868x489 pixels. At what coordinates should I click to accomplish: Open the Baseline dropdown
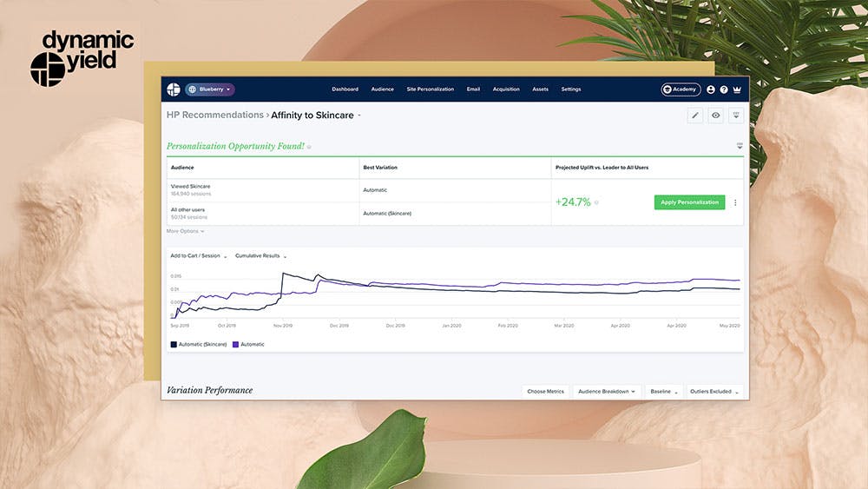click(664, 392)
